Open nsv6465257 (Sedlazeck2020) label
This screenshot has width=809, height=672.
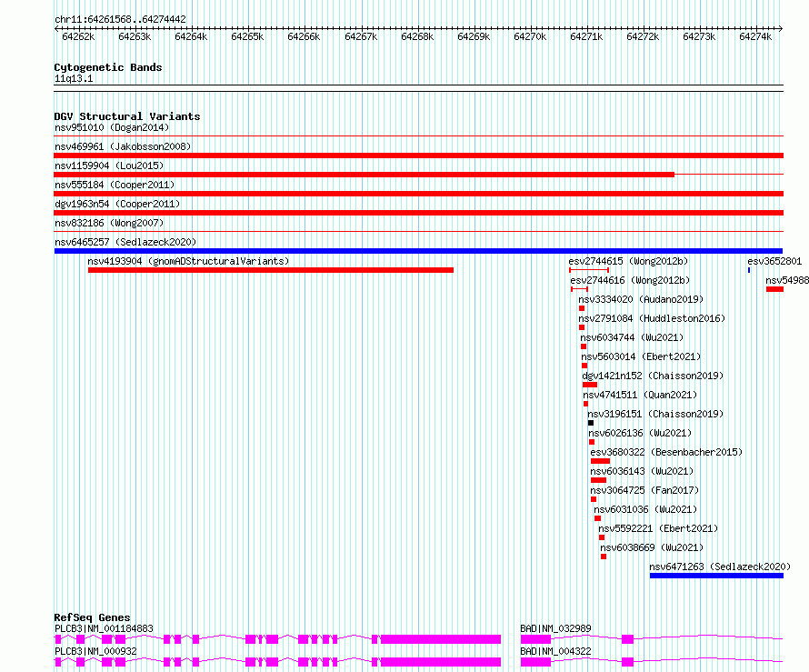point(125,242)
